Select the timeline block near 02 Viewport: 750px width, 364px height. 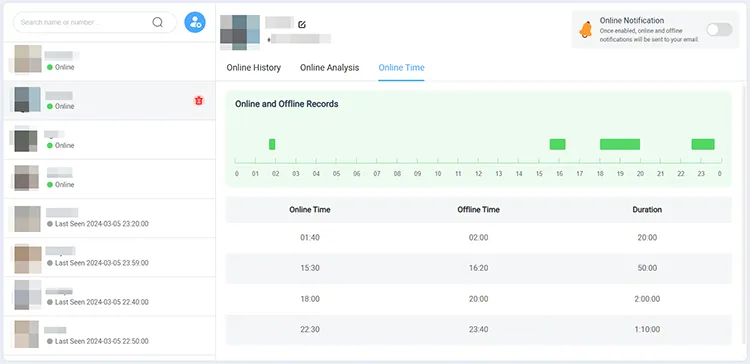pos(272,144)
